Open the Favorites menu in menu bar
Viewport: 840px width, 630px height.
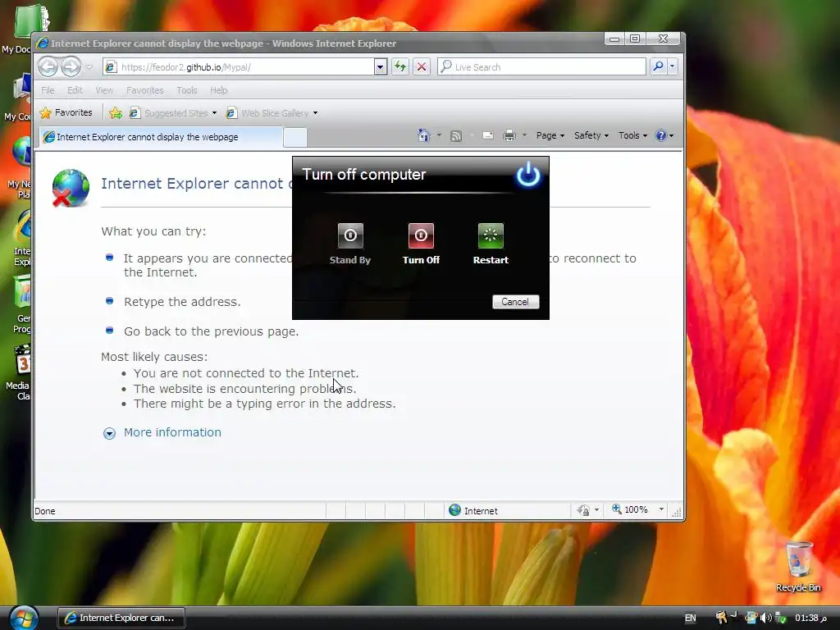tap(144, 90)
